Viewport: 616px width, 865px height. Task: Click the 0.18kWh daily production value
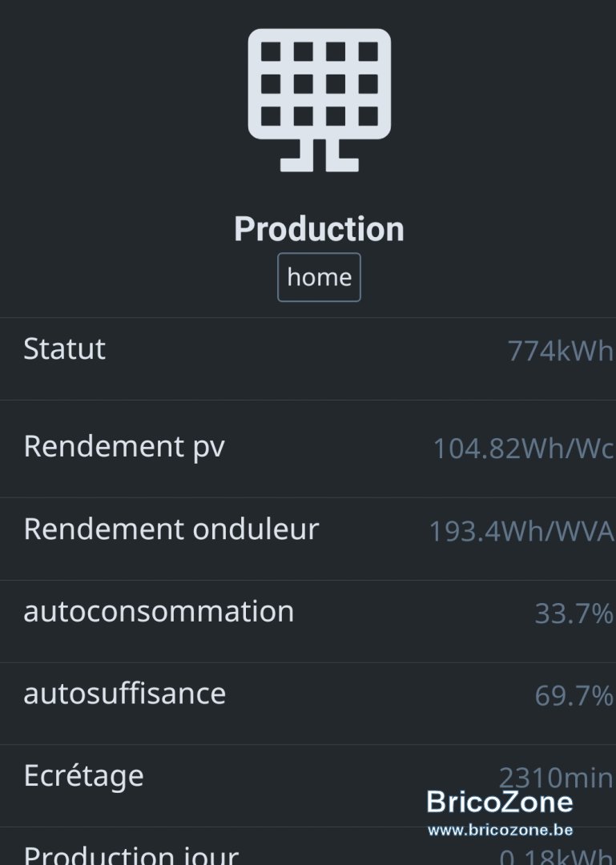pyautogui.click(x=557, y=856)
